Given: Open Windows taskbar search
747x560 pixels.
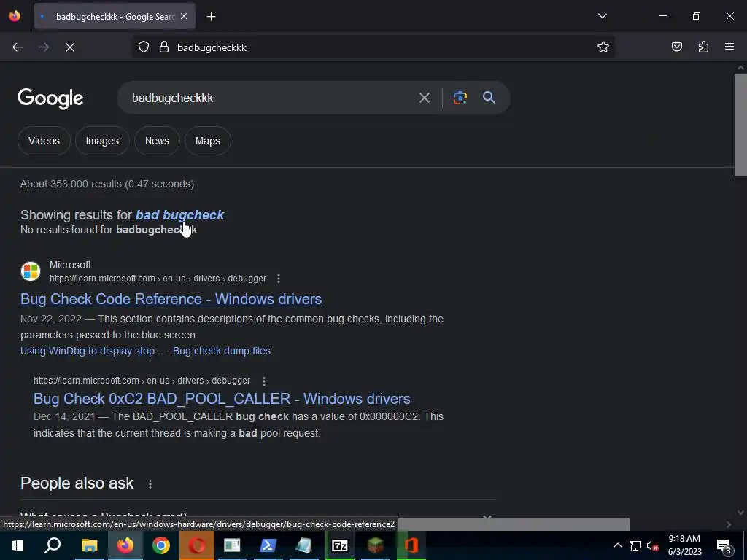Looking at the screenshot, I should pos(53,545).
